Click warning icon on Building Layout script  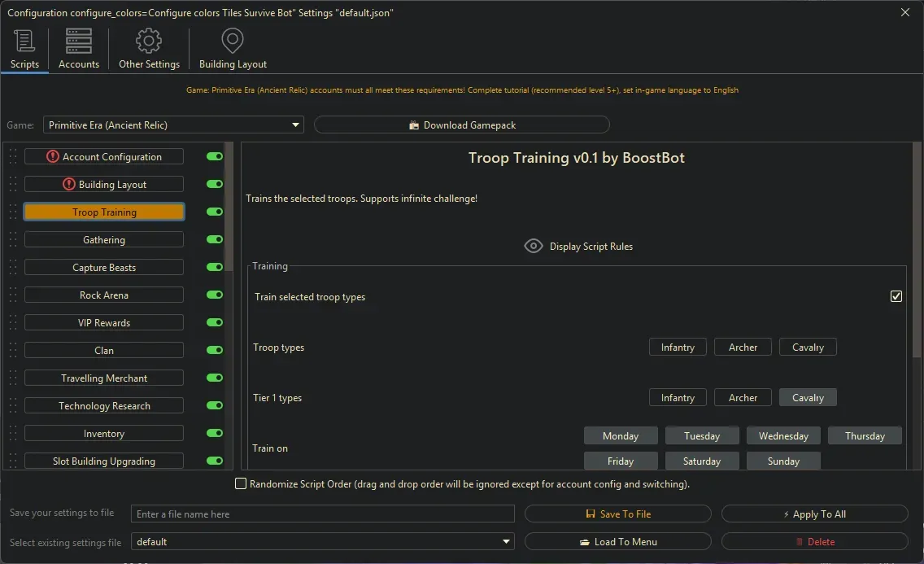69,185
